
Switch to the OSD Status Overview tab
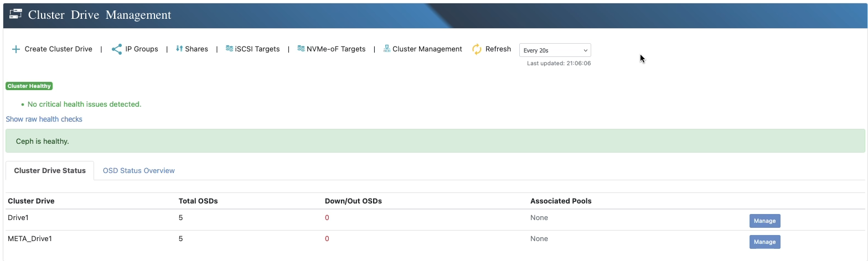138,170
